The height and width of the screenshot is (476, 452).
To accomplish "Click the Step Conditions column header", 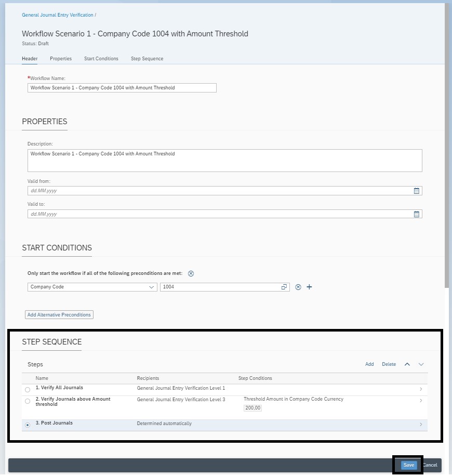I will click(x=255, y=378).
